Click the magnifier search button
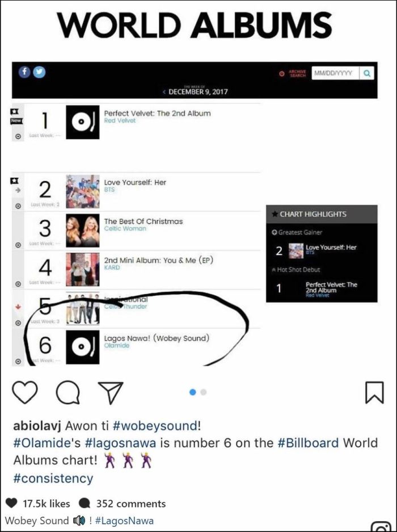This screenshot has width=397, height=532. [368, 73]
